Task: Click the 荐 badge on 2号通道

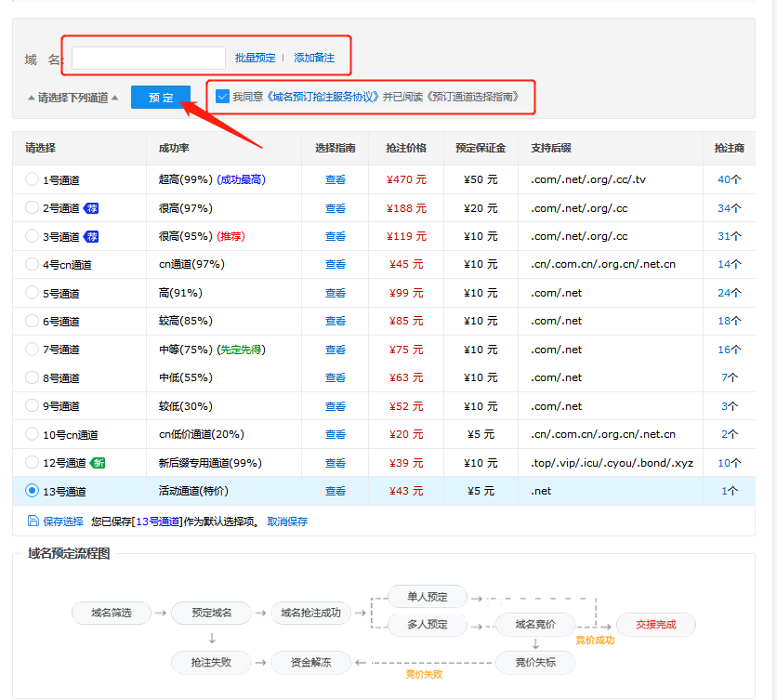Action: [91, 208]
